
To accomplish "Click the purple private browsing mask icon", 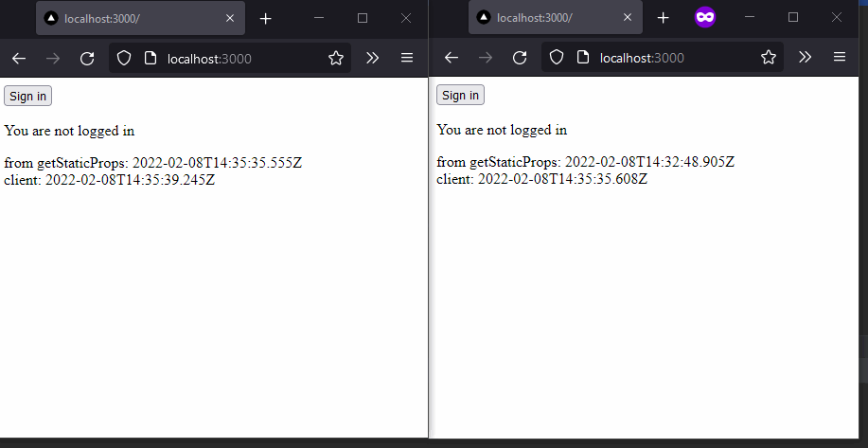I will coord(704,17).
